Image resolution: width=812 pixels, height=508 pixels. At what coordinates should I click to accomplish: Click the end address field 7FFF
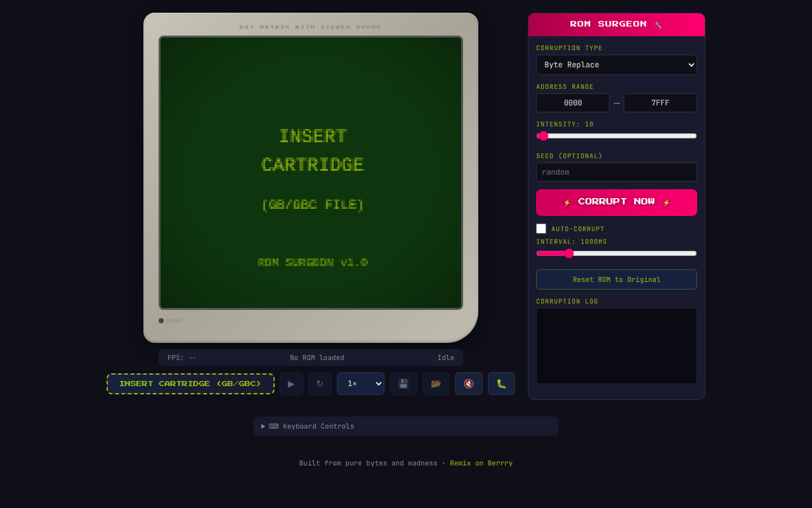(660, 103)
